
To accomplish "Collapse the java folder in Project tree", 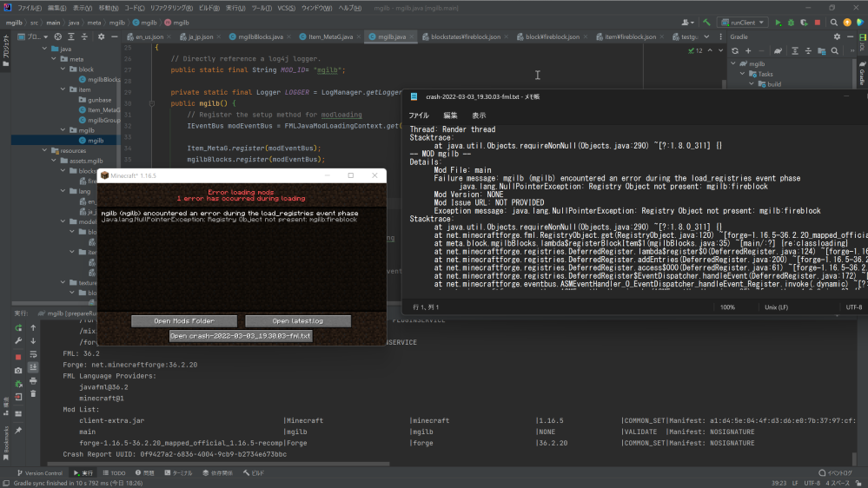I will click(45, 49).
